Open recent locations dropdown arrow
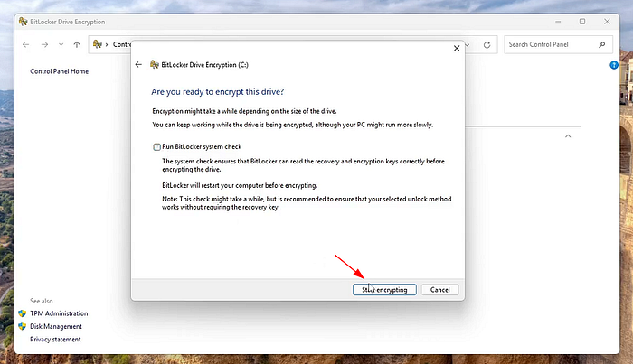The height and width of the screenshot is (364, 633). tap(61, 44)
